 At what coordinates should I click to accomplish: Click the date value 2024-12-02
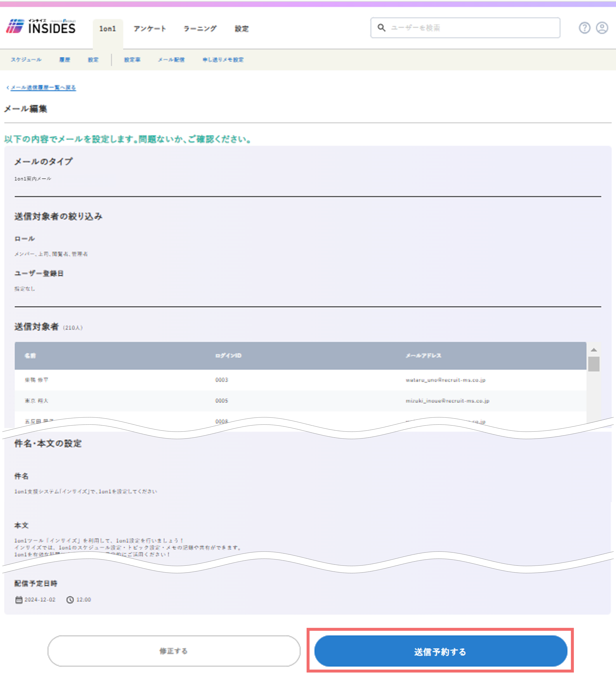pyautogui.click(x=40, y=600)
